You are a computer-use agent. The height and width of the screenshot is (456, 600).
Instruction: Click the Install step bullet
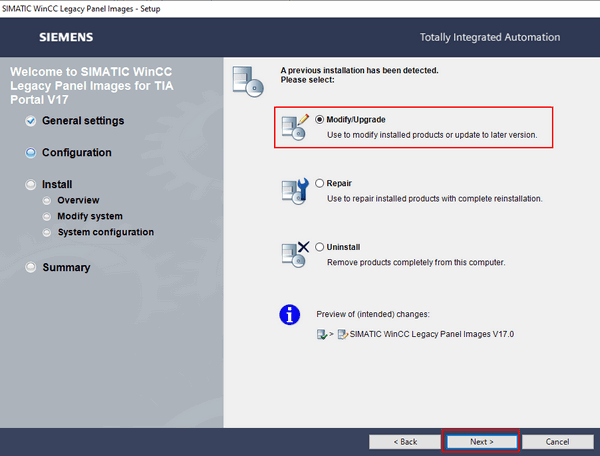[x=31, y=185]
